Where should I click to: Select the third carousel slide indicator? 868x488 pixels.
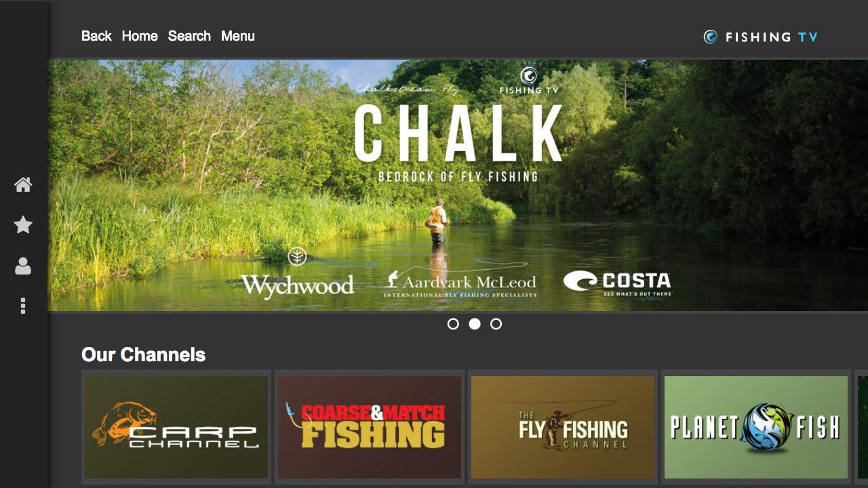click(x=496, y=324)
